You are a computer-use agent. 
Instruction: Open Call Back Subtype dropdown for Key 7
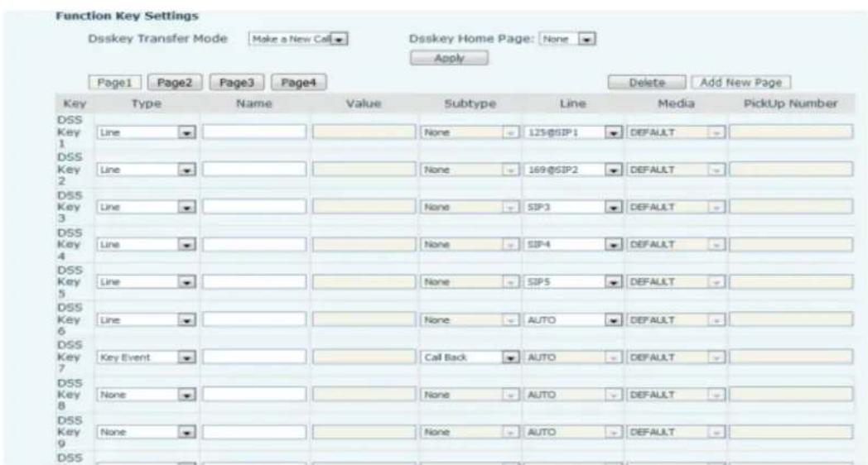click(470, 357)
